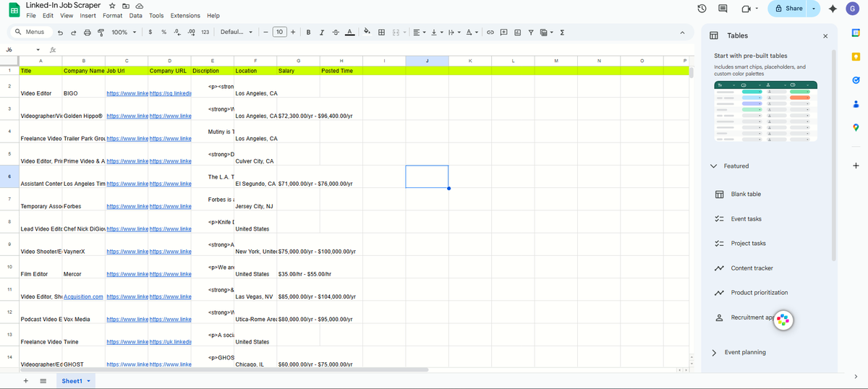This screenshot has width=868, height=389.
Task: Click the redo arrow in toolbar
Action: 74,33
